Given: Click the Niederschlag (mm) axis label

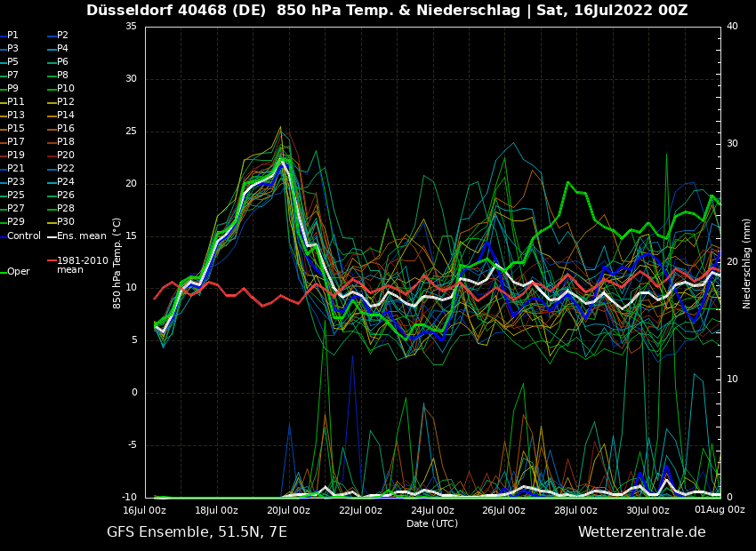Looking at the screenshot, I should pos(747,263).
